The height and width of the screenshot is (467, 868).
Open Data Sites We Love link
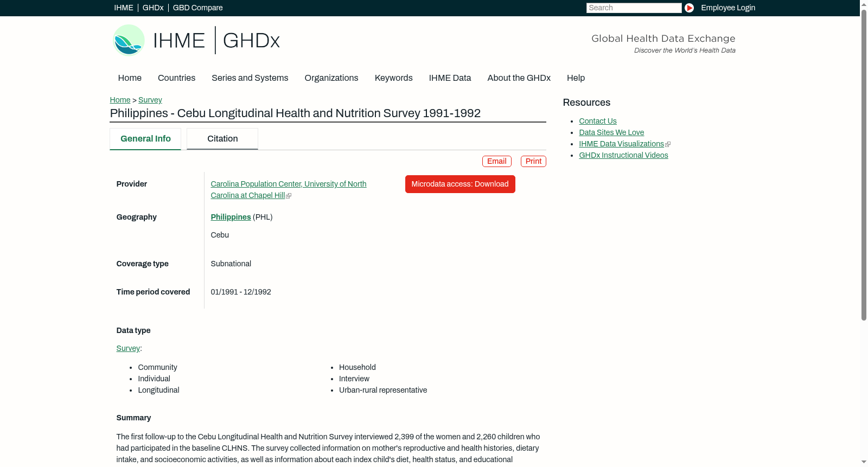(611, 133)
